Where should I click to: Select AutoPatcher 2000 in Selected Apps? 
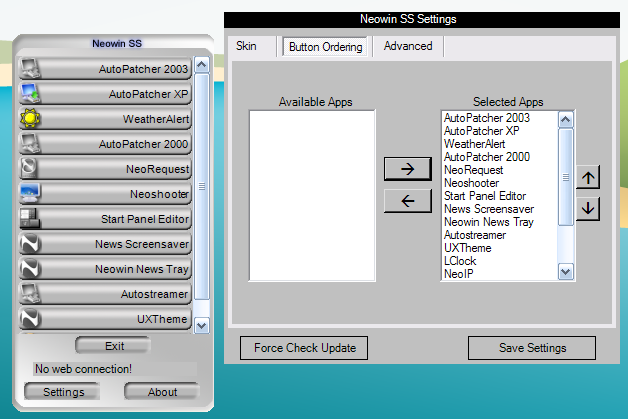[499, 157]
